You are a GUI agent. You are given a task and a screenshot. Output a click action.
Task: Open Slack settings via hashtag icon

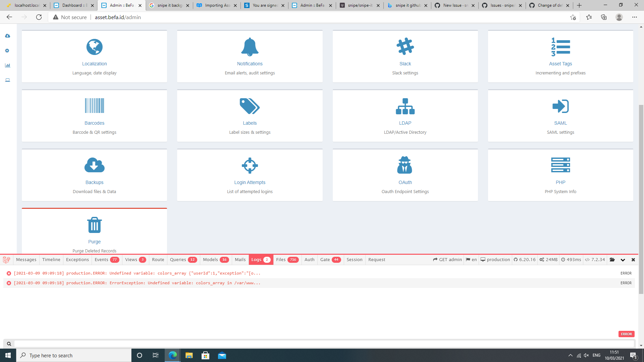tap(405, 47)
